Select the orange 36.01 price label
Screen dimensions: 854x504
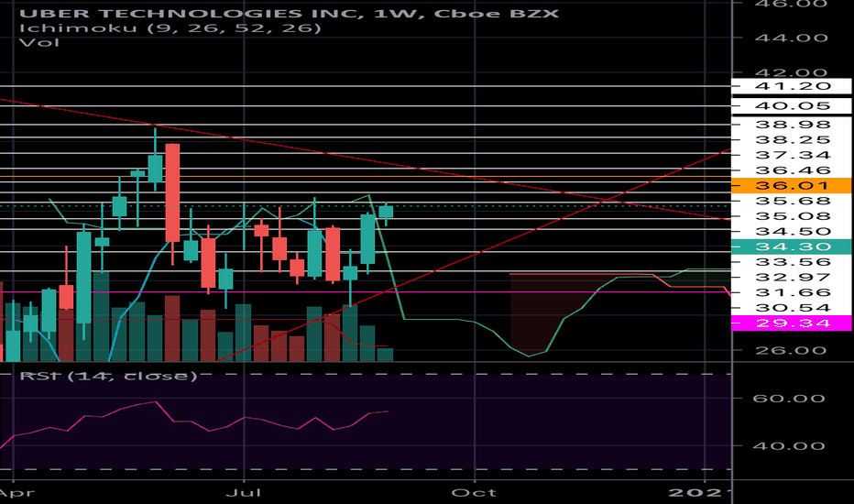coord(792,185)
